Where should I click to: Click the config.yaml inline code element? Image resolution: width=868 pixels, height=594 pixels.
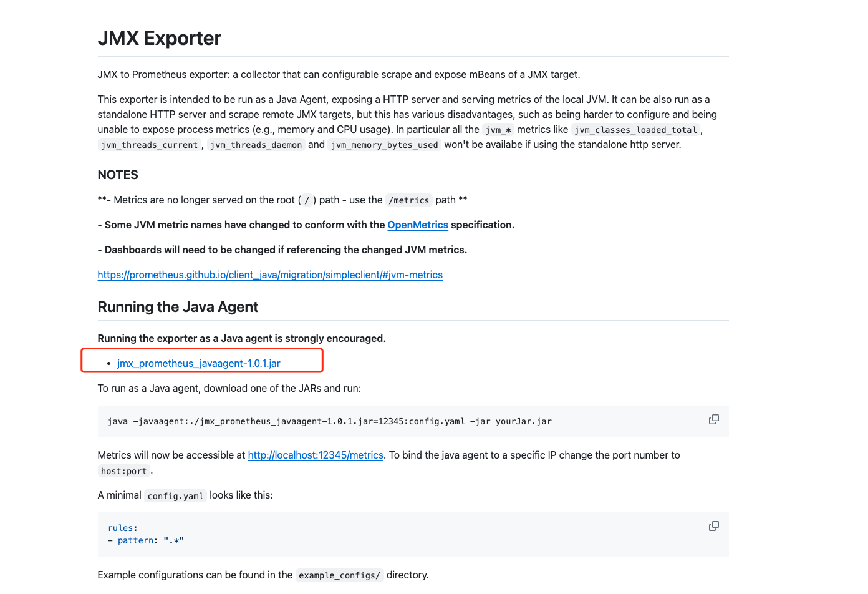[175, 495]
